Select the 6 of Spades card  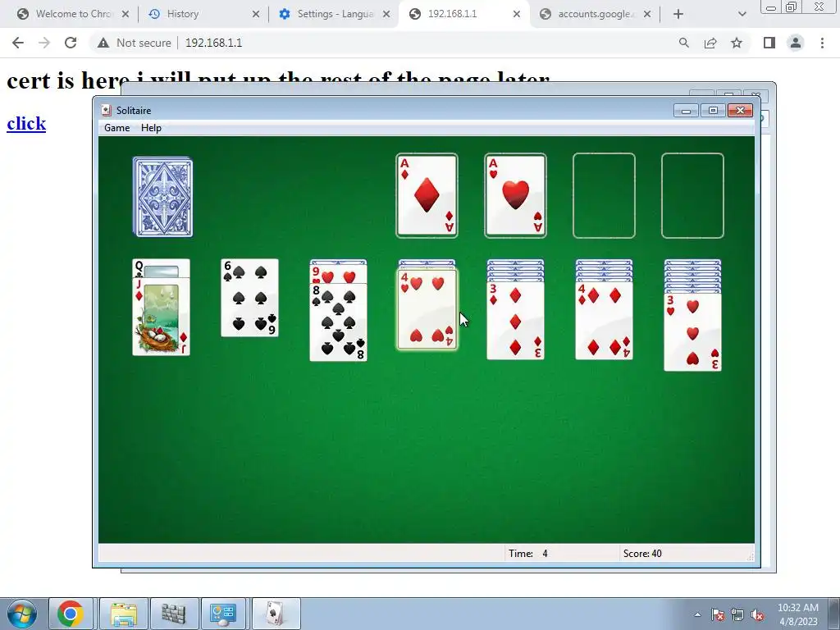pos(249,298)
